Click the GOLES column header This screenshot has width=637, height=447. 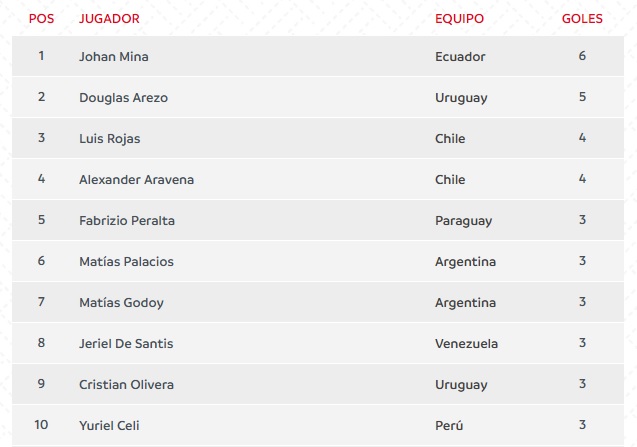(x=582, y=18)
